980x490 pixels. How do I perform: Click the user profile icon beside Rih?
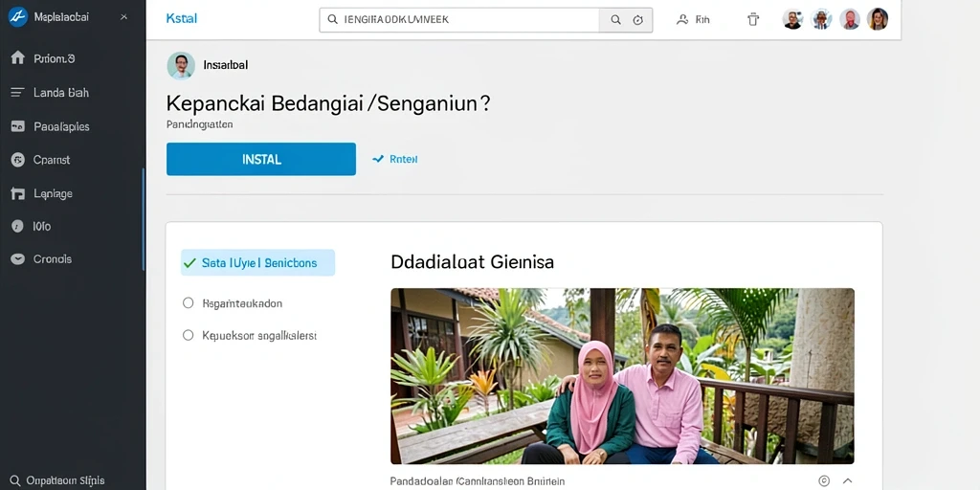point(681,20)
